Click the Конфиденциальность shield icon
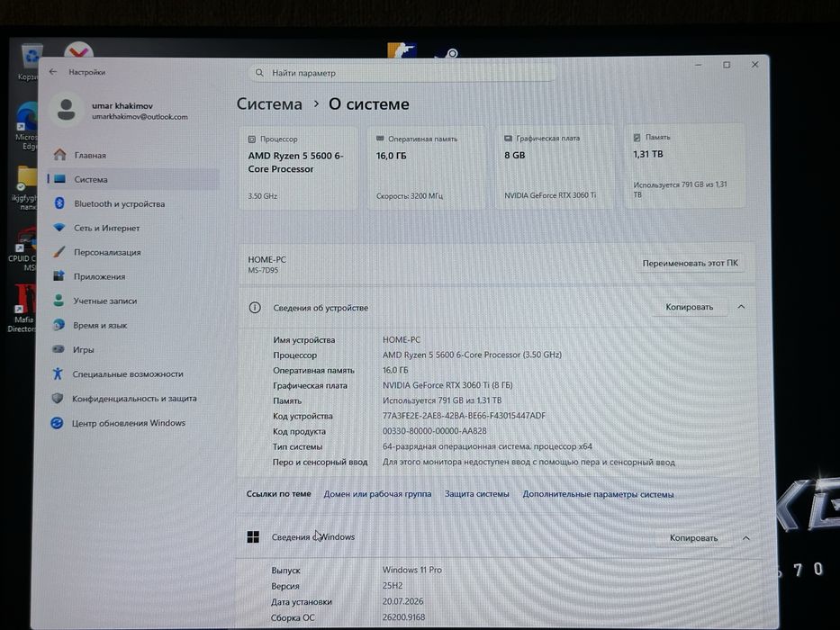 click(58, 398)
